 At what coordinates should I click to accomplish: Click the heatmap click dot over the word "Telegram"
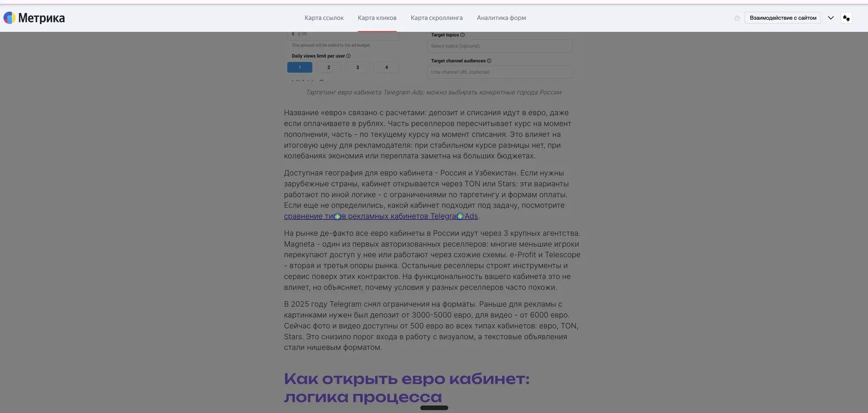[460, 217]
